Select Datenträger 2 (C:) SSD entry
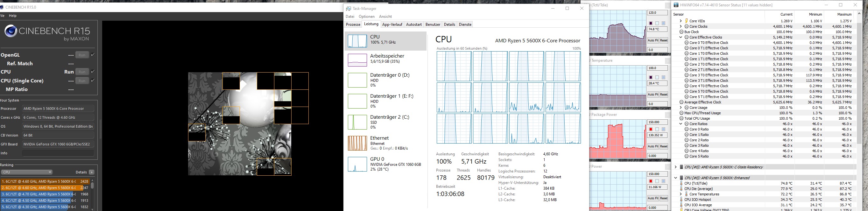 (386, 122)
